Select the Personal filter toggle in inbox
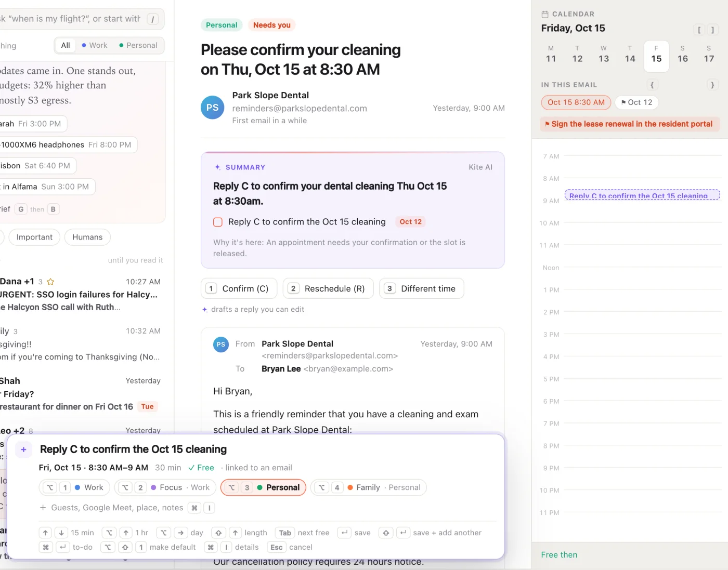Image resolution: width=728 pixels, height=570 pixels. (138, 45)
